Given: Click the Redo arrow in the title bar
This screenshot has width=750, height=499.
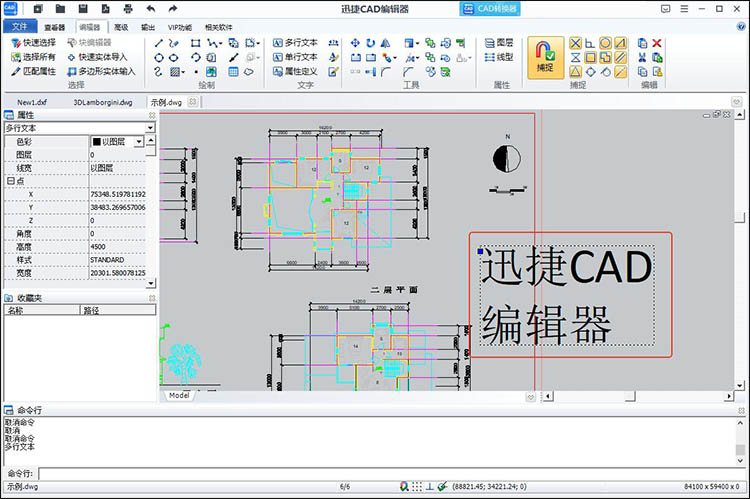Looking at the screenshot, I should (173, 9).
